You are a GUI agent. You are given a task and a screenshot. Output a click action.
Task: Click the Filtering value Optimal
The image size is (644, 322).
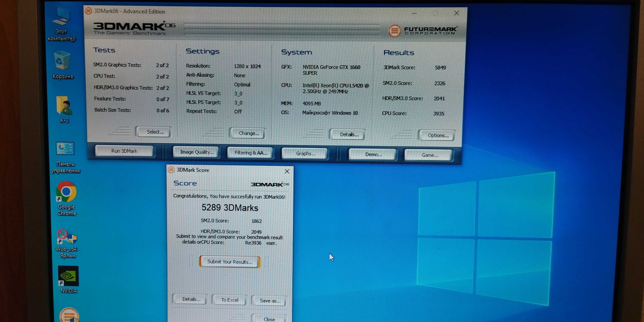pyautogui.click(x=242, y=85)
